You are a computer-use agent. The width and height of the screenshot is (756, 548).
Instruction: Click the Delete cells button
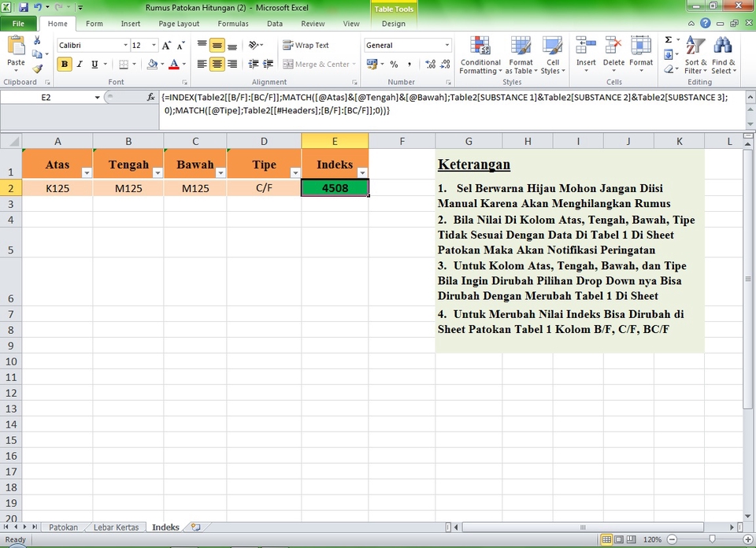[613, 55]
